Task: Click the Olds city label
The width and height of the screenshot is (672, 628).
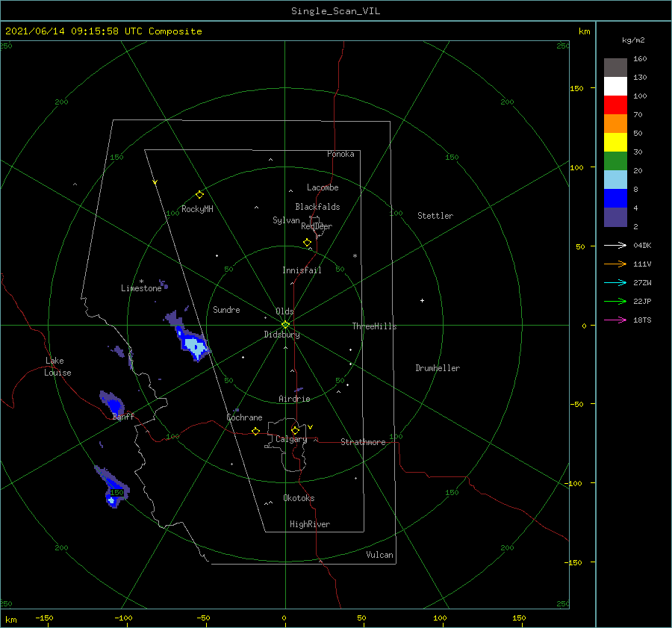Action: pos(284,311)
